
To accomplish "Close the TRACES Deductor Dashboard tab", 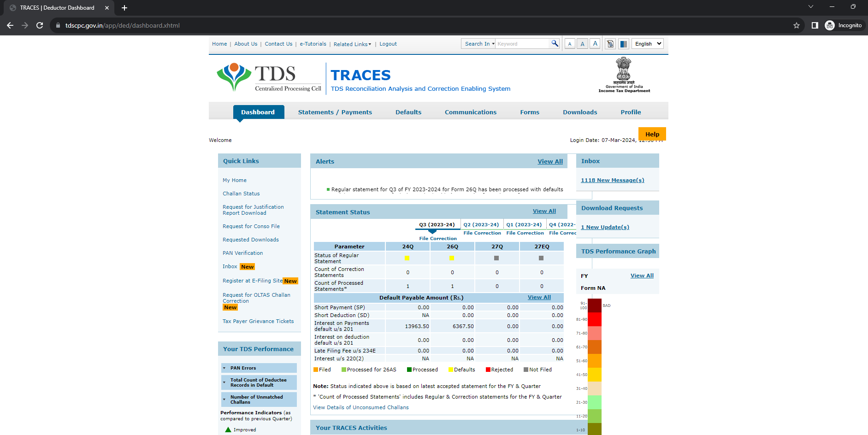I will click(x=107, y=8).
